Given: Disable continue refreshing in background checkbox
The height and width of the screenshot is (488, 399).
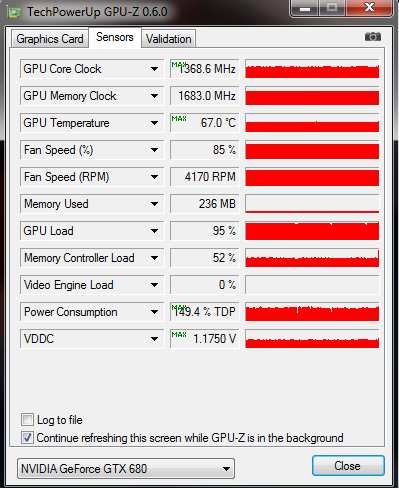Looking at the screenshot, I should [x=27, y=437].
